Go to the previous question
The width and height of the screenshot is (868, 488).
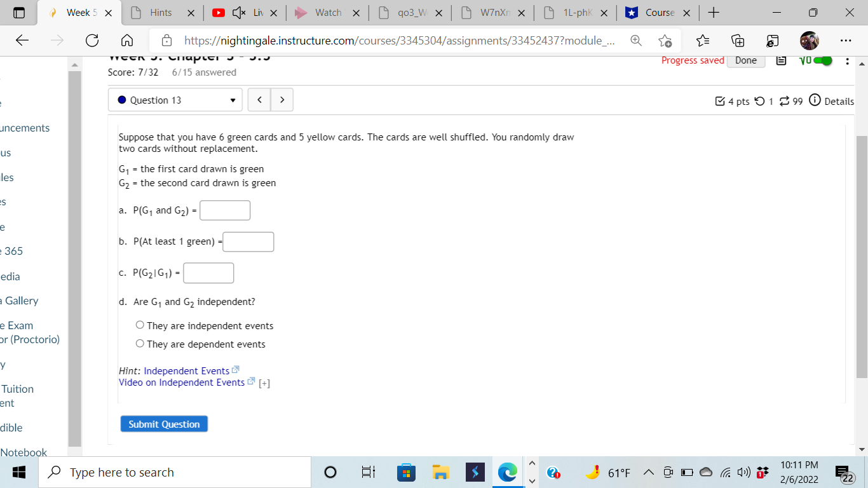[259, 100]
